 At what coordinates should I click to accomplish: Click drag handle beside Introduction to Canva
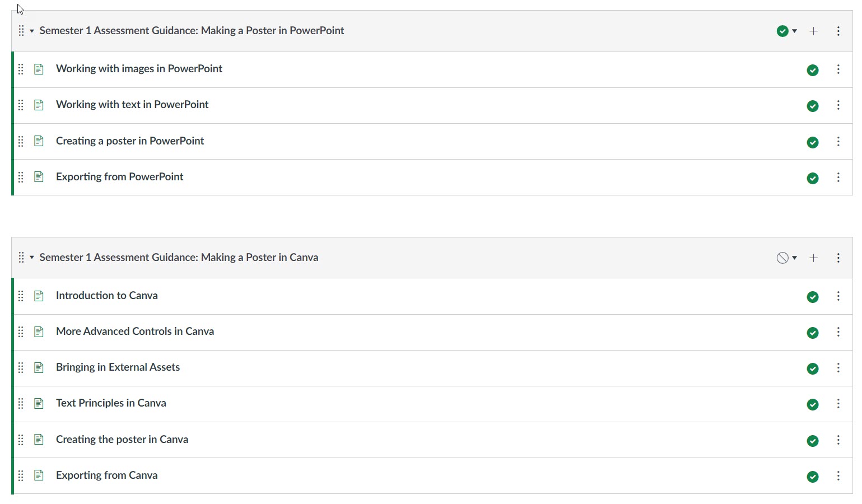pyautogui.click(x=21, y=296)
